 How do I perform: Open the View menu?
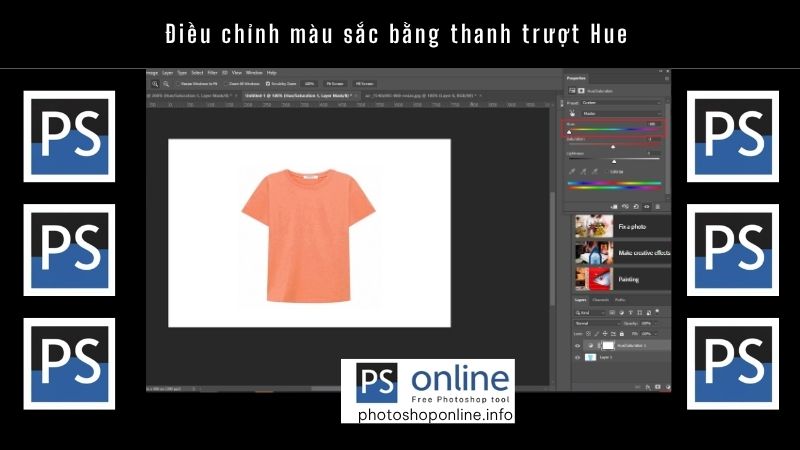point(236,73)
